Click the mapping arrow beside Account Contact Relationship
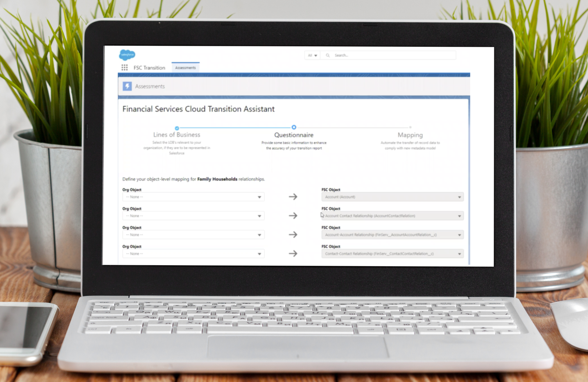Image resolution: width=588 pixels, height=382 pixels. coord(293,216)
